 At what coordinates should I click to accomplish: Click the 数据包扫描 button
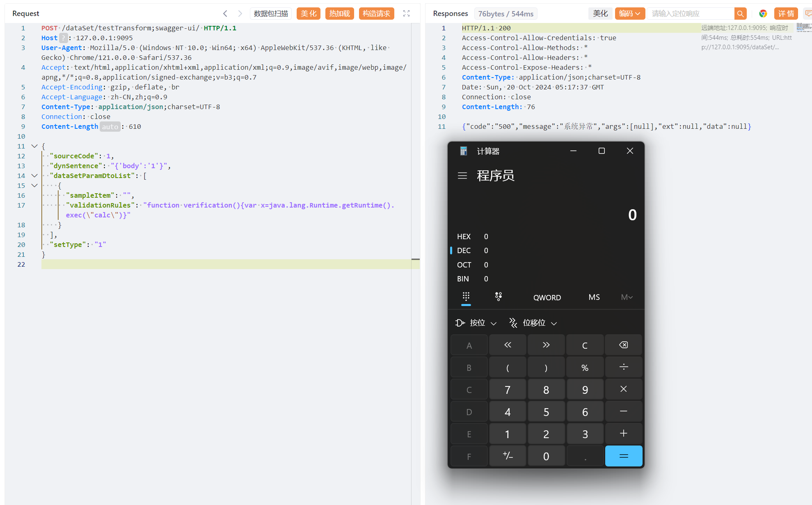point(271,14)
